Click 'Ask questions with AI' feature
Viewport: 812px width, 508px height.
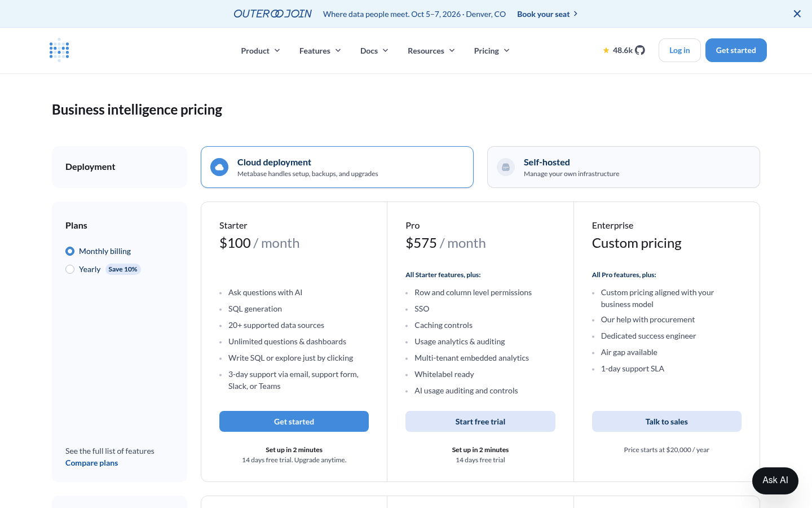pyautogui.click(x=265, y=292)
